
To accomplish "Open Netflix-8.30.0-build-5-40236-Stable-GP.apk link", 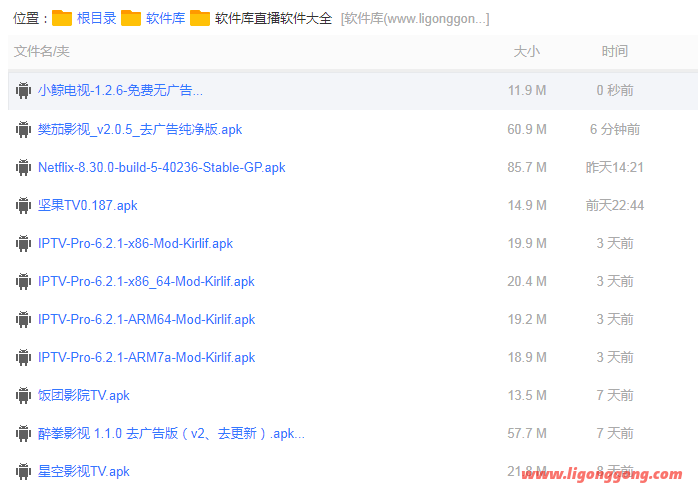I will 162,167.
